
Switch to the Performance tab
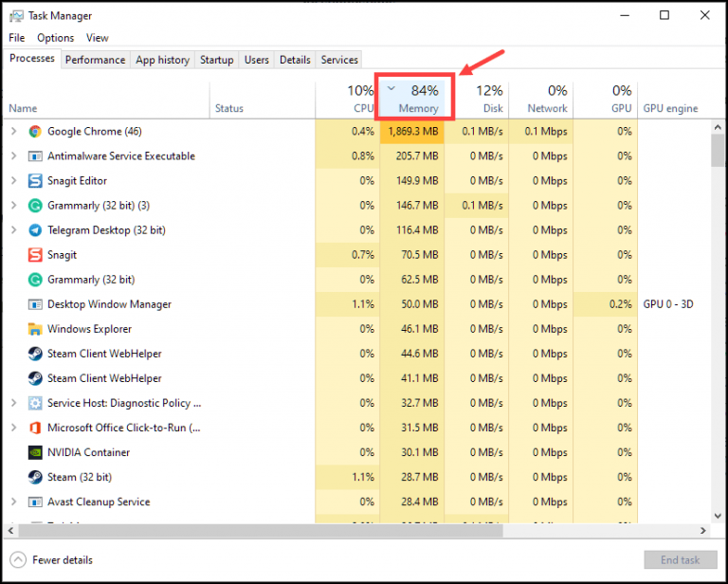click(x=95, y=60)
